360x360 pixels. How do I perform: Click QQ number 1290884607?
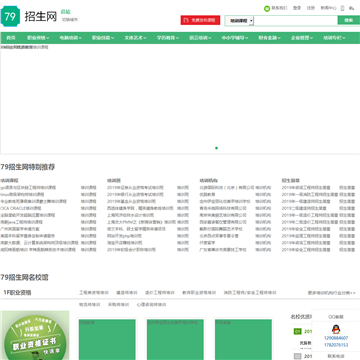336,338
